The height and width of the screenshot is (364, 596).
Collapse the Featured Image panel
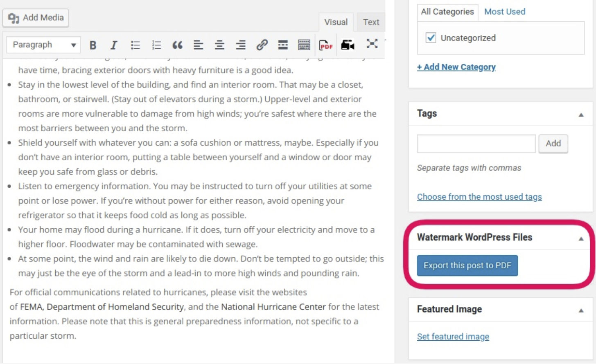581,310
